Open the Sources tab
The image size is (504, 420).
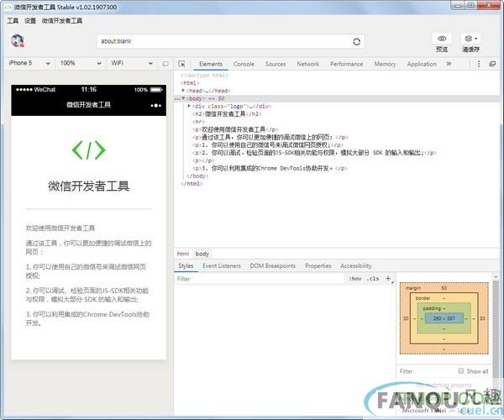(x=276, y=64)
